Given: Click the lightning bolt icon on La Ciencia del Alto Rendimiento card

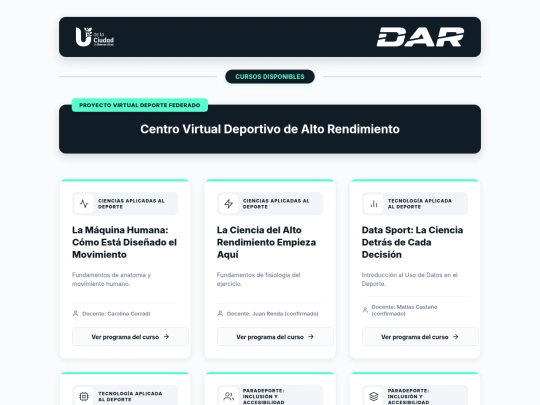Looking at the screenshot, I should [x=229, y=204].
